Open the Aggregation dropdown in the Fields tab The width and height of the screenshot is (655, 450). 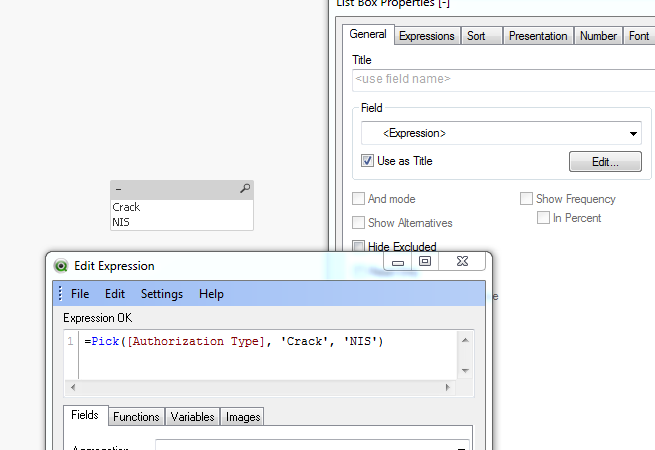[x=312, y=445]
